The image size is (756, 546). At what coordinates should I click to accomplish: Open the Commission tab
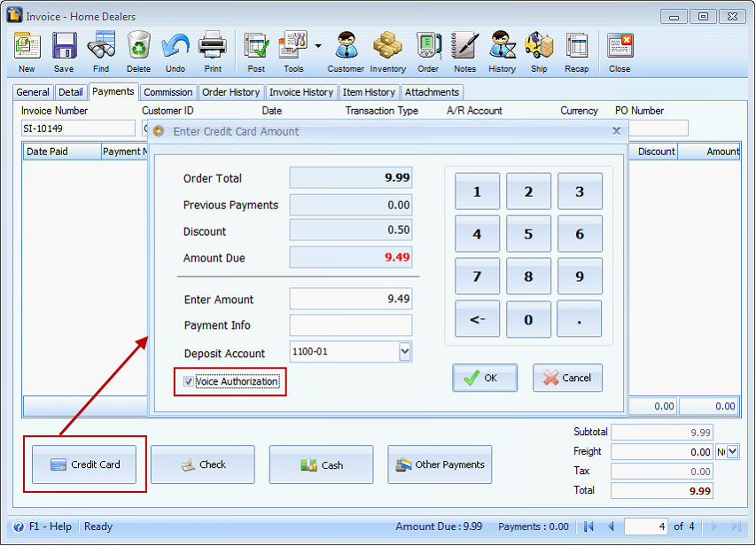coord(168,92)
